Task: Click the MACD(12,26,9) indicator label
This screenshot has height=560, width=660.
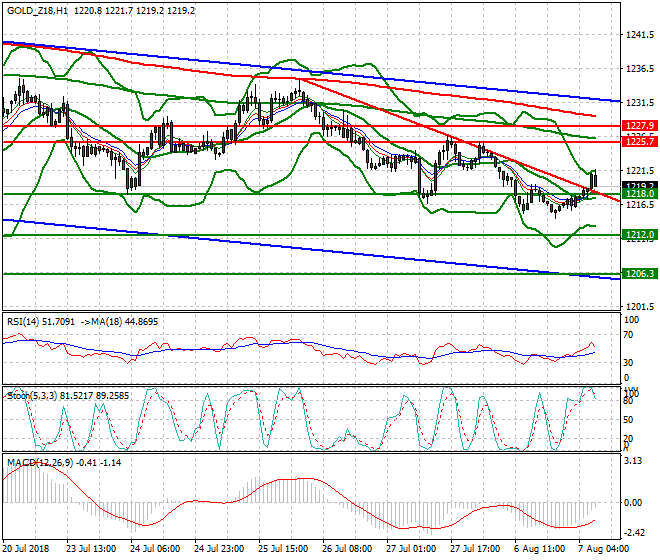Action: point(40,463)
